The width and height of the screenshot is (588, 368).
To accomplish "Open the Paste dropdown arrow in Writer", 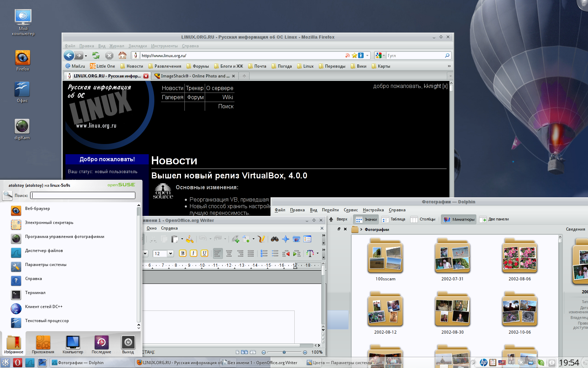I will tap(182, 239).
